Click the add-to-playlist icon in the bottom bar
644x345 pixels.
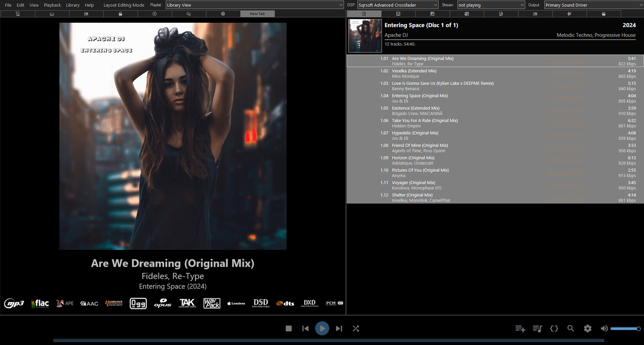pyautogui.click(x=520, y=328)
